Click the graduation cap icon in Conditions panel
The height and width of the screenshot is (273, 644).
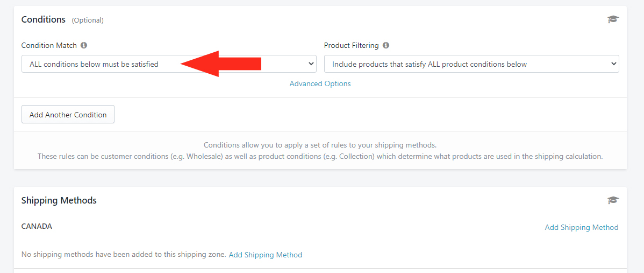613,19
